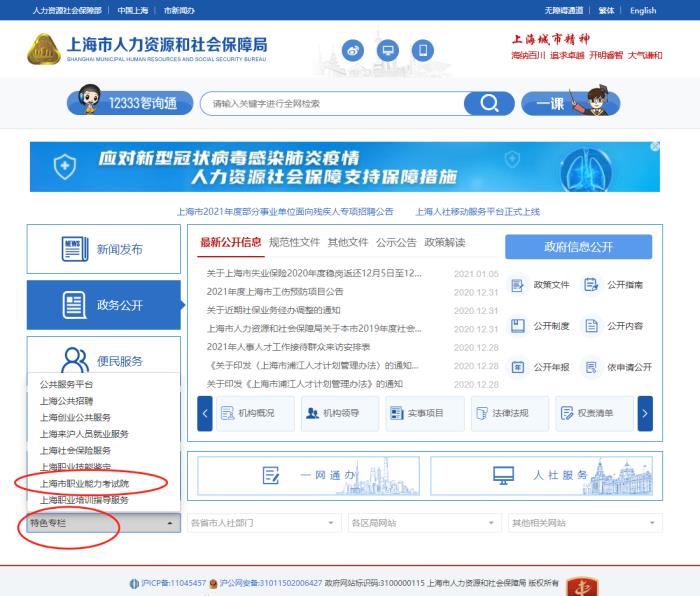Click the 公开年报 icon
This screenshot has height=596, width=700.
(540, 367)
